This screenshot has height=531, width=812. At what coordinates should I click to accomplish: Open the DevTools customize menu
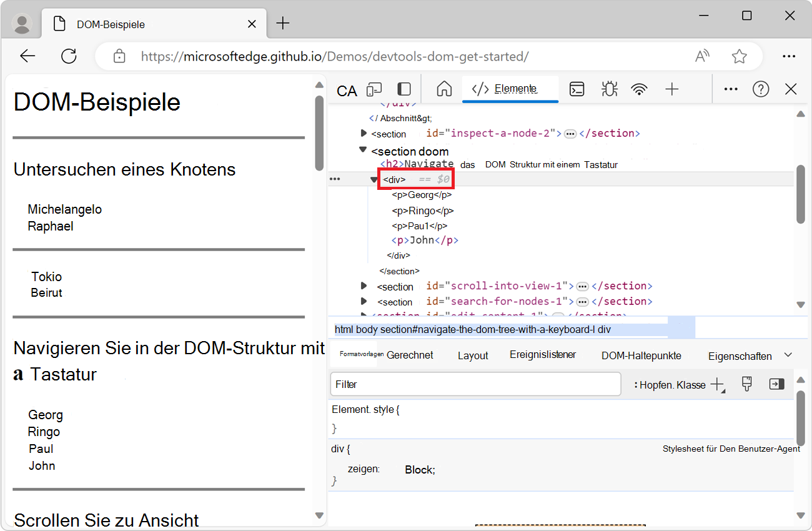click(x=730, y=89)
